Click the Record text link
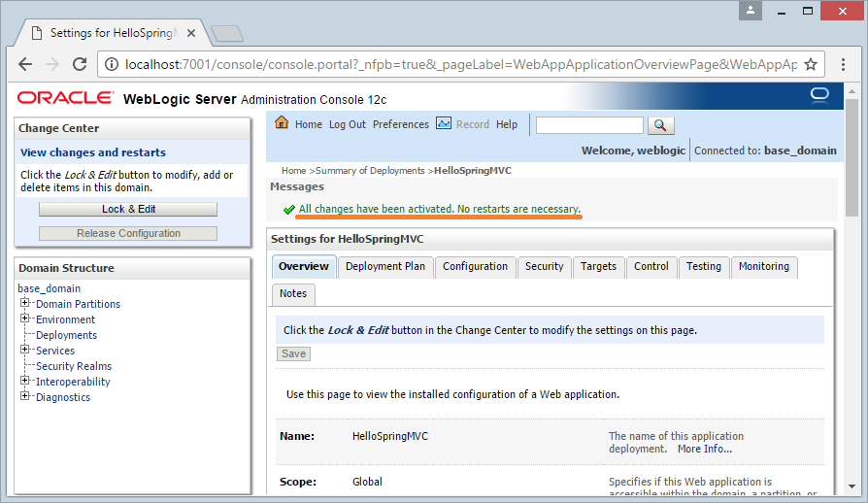Screen dimensions: 868x503 pyautogui.click(x=473, y=124)
